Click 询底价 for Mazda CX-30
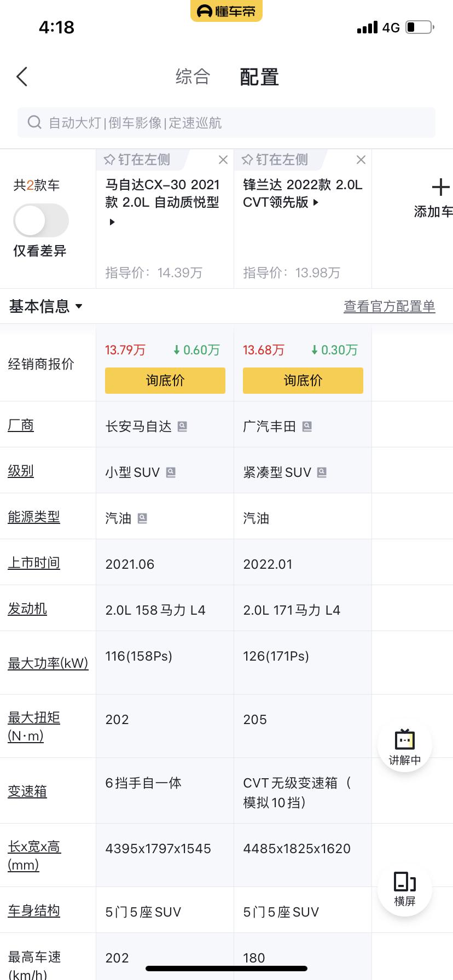453x980 pixels. [165, 381]
